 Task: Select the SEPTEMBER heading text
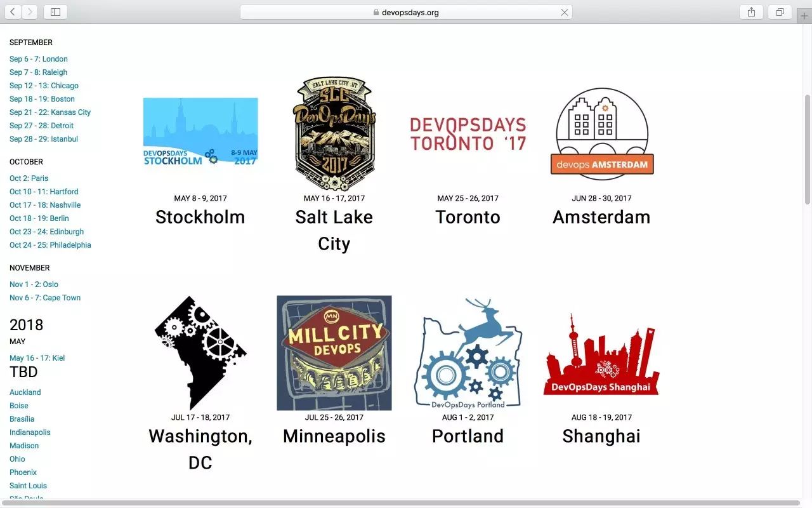click(31, 43)
